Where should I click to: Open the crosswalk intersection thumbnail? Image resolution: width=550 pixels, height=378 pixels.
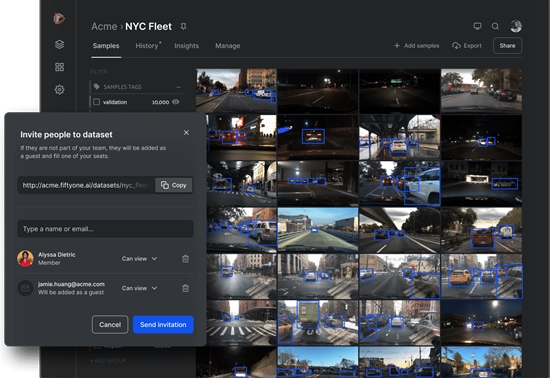click(x=241, y=323)
